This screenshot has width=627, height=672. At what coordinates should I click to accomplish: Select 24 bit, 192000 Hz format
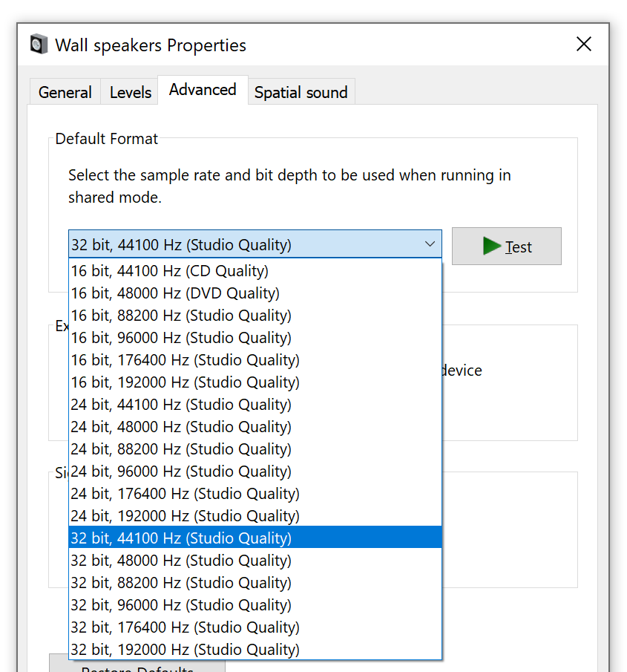tap(186, 516)
